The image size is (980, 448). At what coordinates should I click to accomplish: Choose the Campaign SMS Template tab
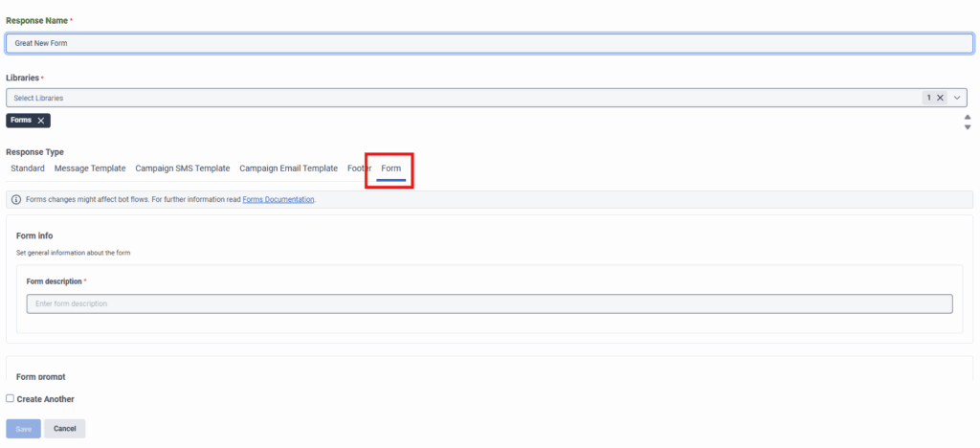click(182, 168)
